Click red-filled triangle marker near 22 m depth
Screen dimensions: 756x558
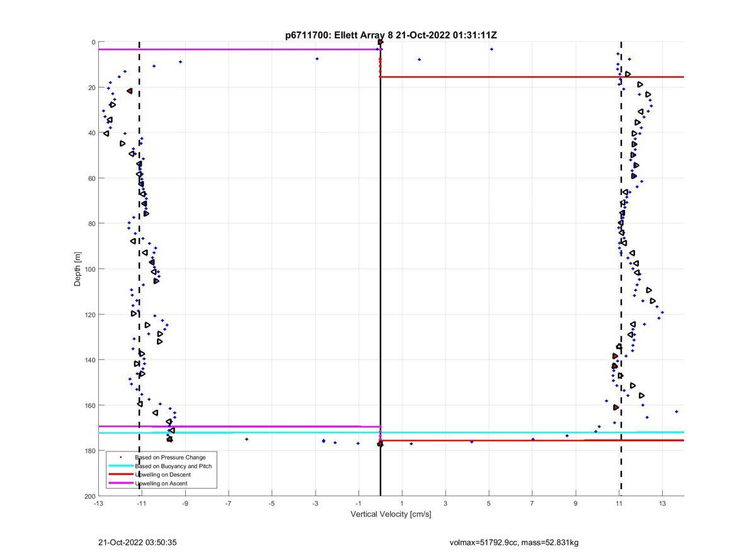[x=130, y=91]
